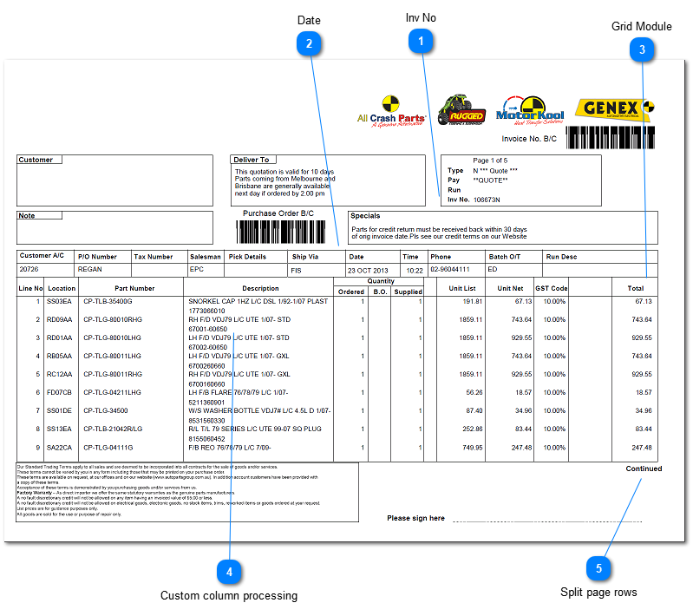Select customer account 20726
This screenshot has height=616, width=693.
(x=29, y=269)
